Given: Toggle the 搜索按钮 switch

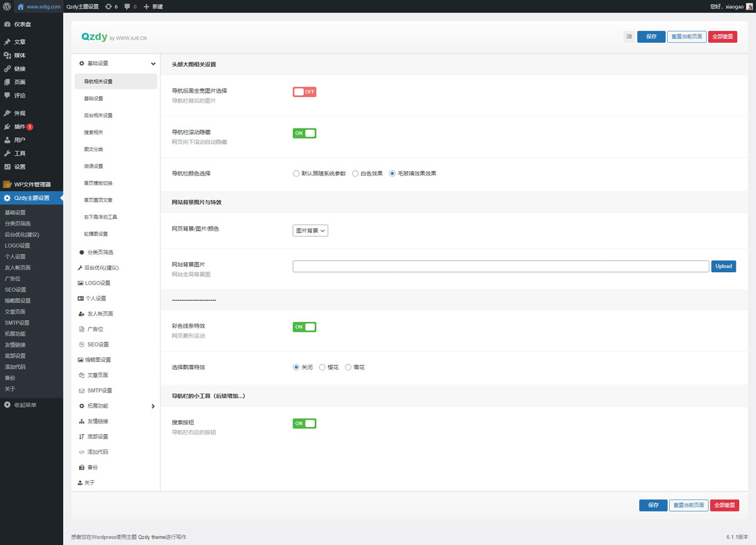Looking at the screenshot, I should pyautogui.click(x=304, y=423).
